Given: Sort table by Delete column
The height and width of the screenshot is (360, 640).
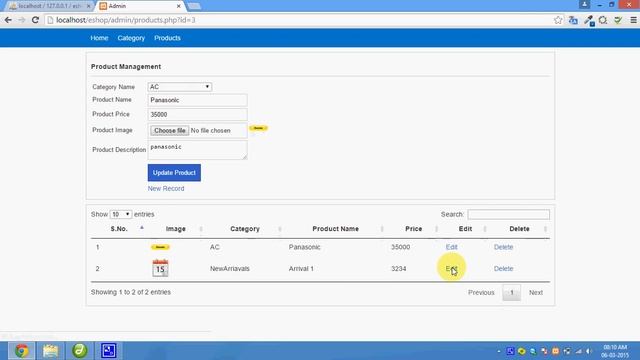Looking at the screenshot, I should pos(519,229).
